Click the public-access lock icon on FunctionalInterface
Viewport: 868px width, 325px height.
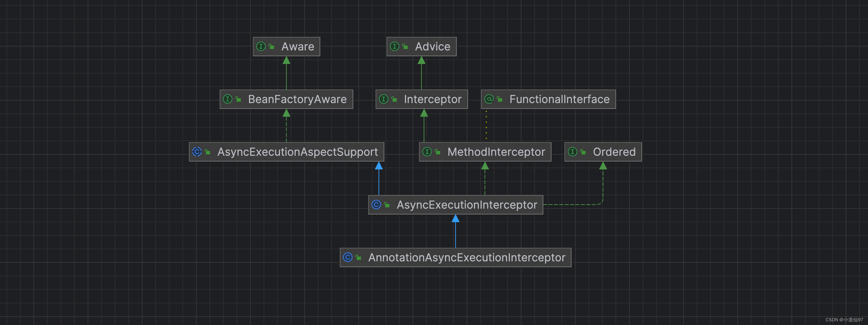(x=500, y=99)
